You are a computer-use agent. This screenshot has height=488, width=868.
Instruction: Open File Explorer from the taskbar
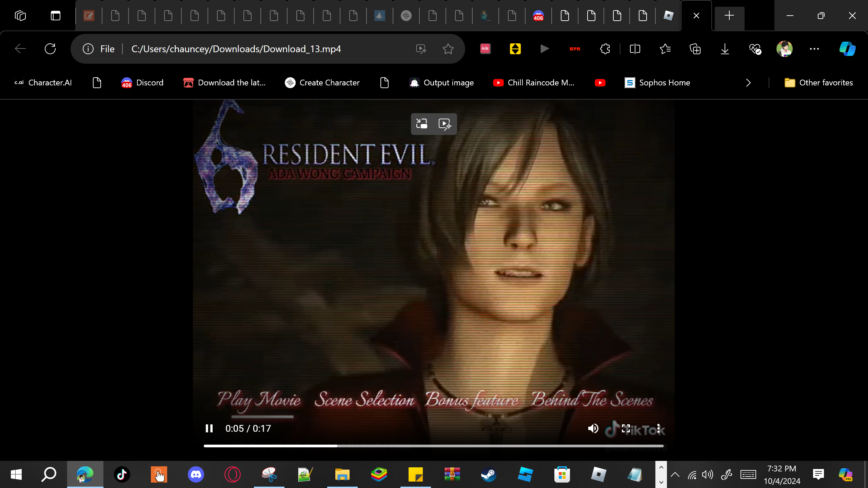tap(342, 474)
